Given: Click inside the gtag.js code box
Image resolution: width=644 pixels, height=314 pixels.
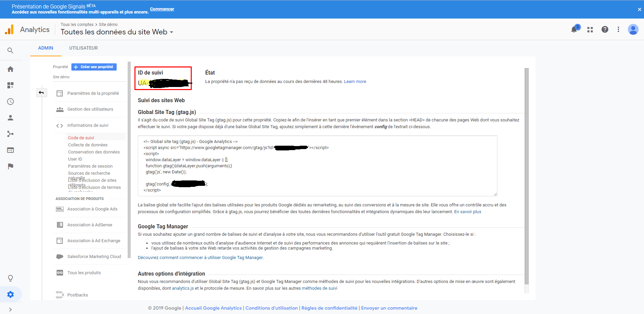Looking at the screenshot, I should (x=317, y=166).
